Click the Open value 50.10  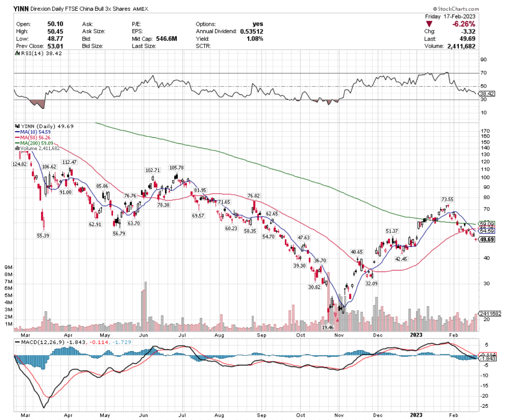pyautogui.click(x=55, y=24)
